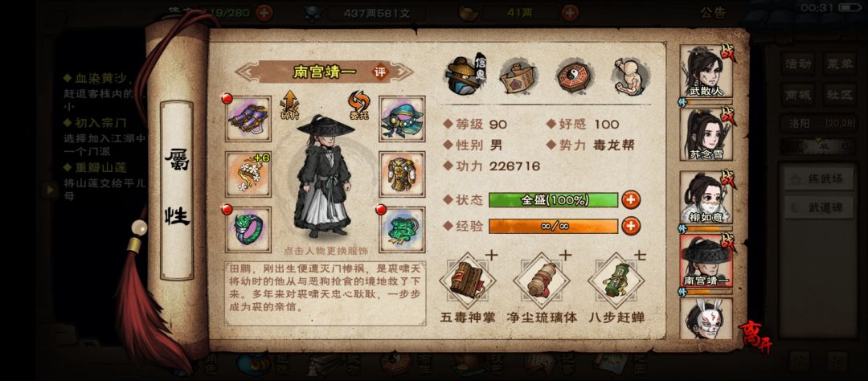
Task: Switch to the 信息 info tab
Action: pos(464,76)
